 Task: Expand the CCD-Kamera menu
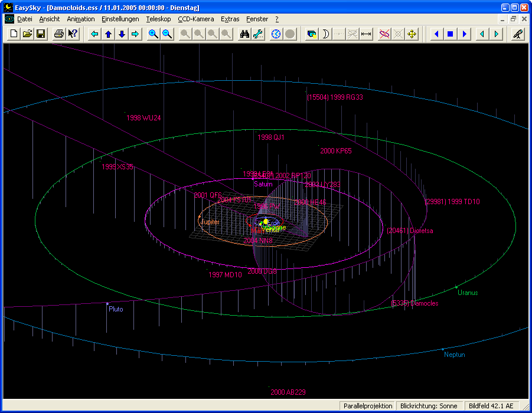pyautogui.click(x=195, y=19)
